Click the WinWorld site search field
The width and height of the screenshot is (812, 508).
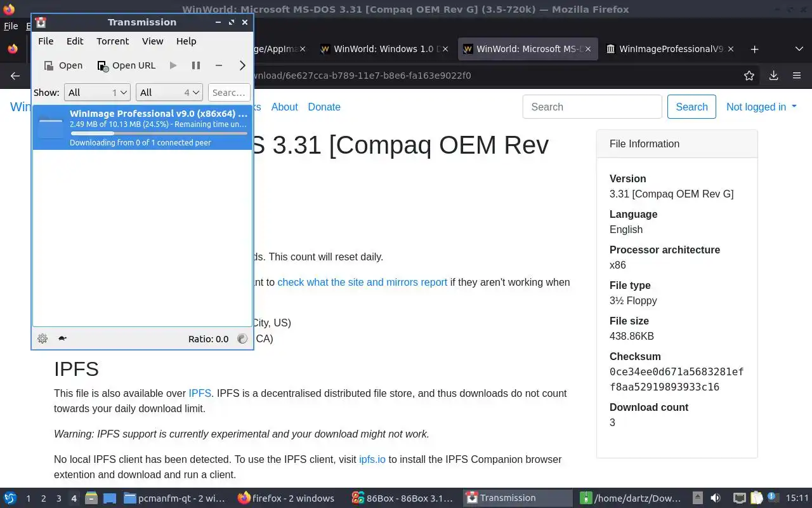coord(593,107)
